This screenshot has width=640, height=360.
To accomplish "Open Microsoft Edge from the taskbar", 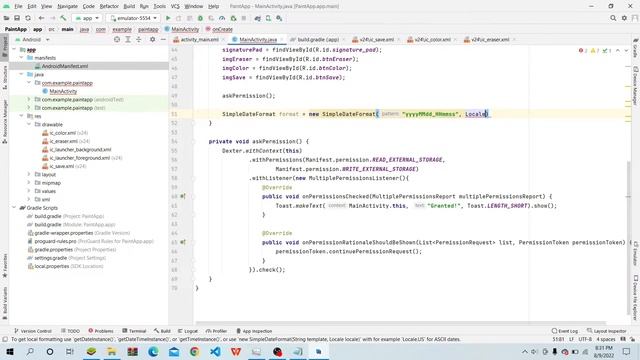I will (x=153, y=351).
